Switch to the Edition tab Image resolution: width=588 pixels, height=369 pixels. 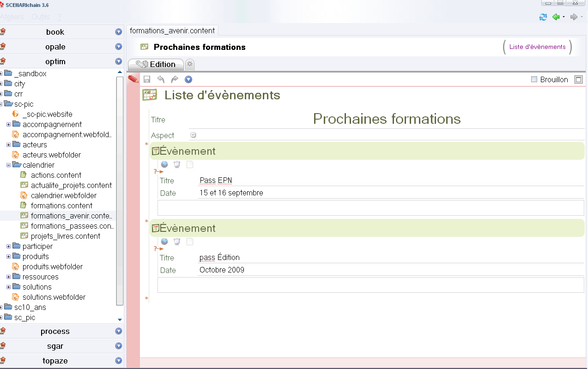pyautogui.click(x=156, y=64)
